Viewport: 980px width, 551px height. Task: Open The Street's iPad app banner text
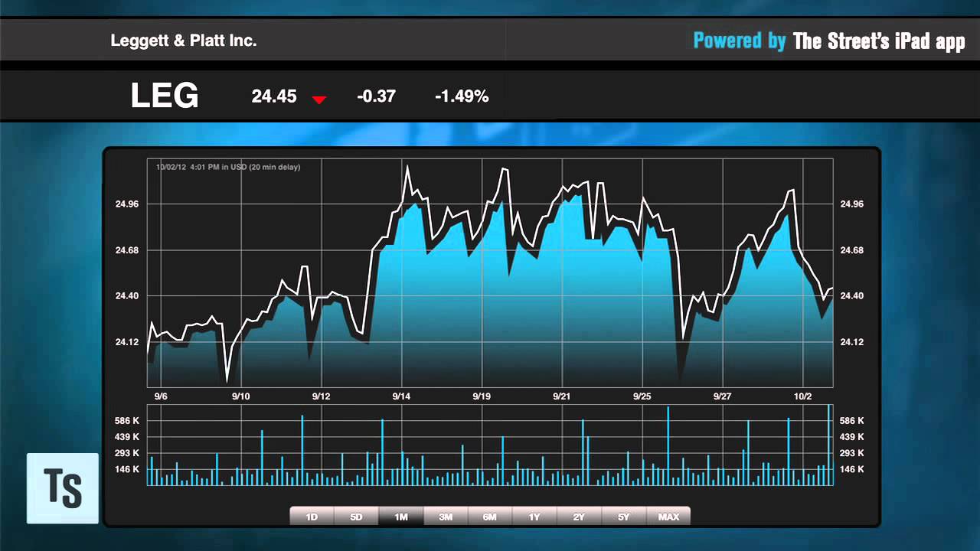tap(879, 41)
